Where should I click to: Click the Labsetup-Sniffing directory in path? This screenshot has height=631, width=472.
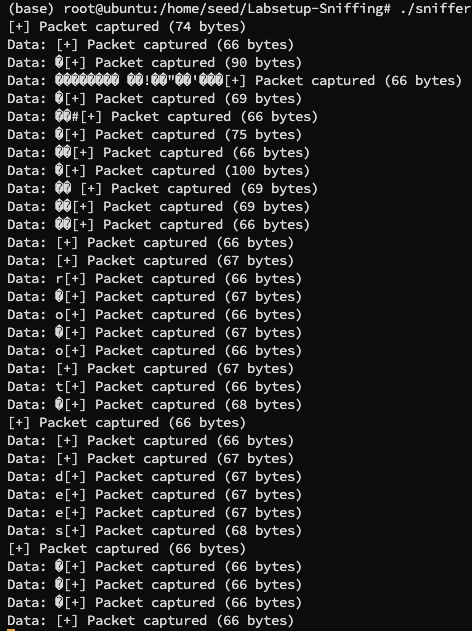pos(312,8)
